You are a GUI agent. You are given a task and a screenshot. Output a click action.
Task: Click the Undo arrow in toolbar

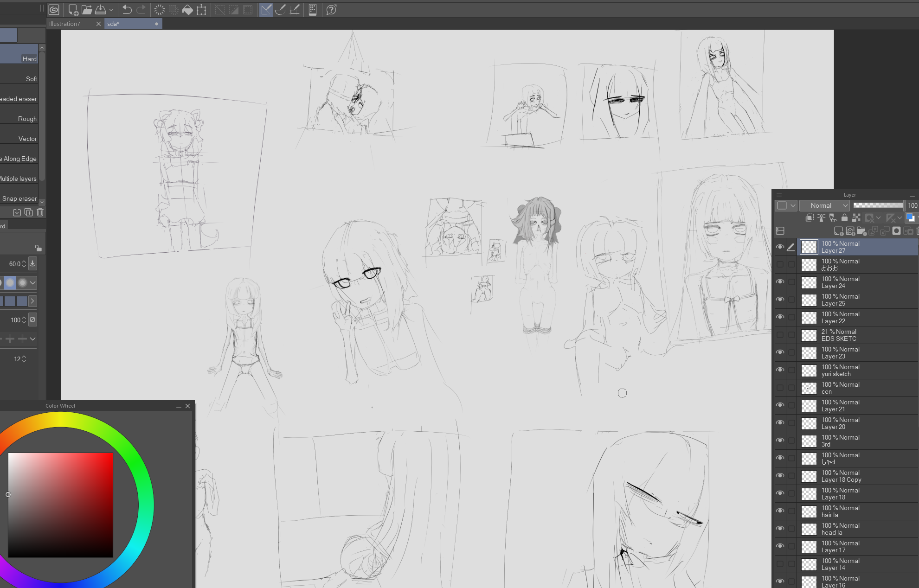(127, 10)
